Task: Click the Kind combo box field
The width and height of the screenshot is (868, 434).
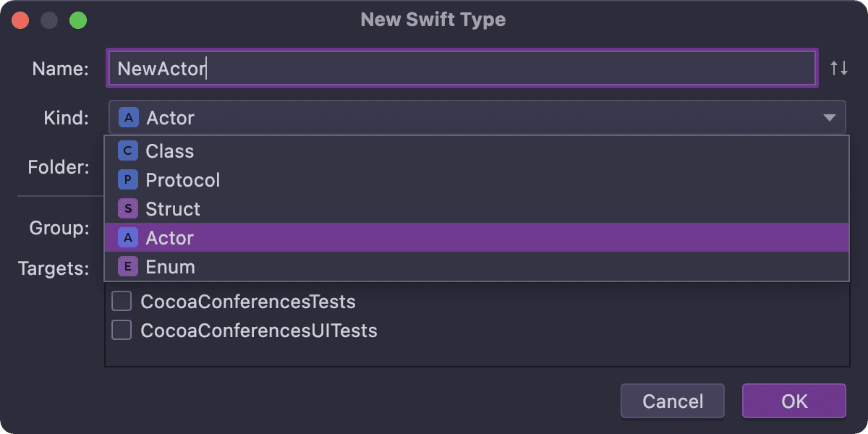Action: point(434,117)
